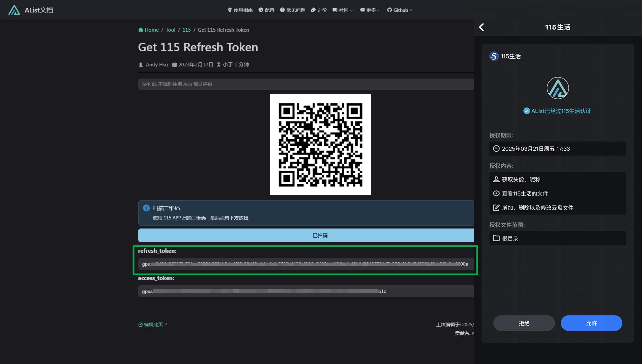
Task: Click the APP ID input field
Action: (x=306, y=84)
